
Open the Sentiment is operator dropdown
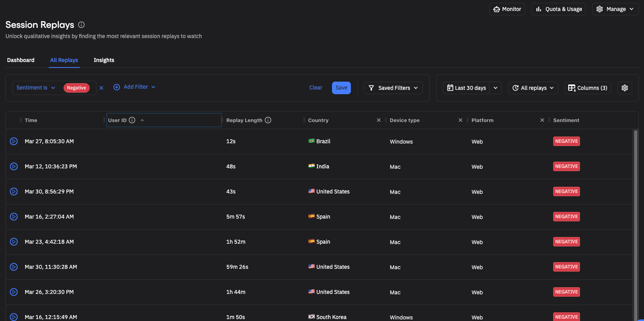point(36,88)
